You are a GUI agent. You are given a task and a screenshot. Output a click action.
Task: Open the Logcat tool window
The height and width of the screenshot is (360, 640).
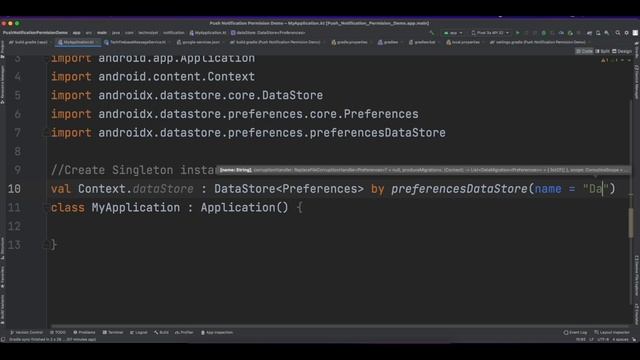(139, 332)
